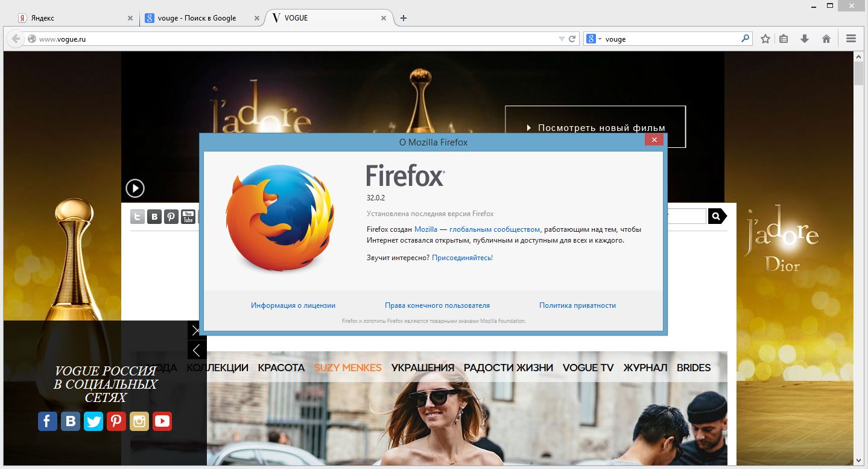Click the site identity globe icon

point(32,39)
